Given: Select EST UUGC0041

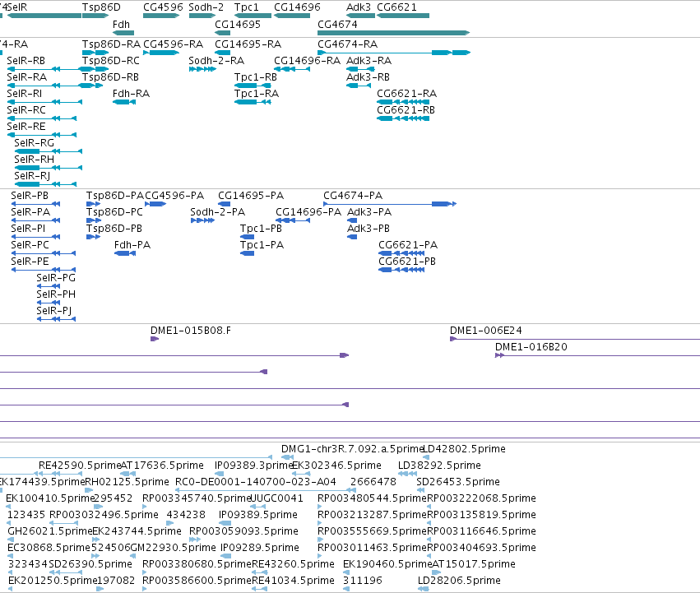Looking at the screenshot, I should pos(258,507).
